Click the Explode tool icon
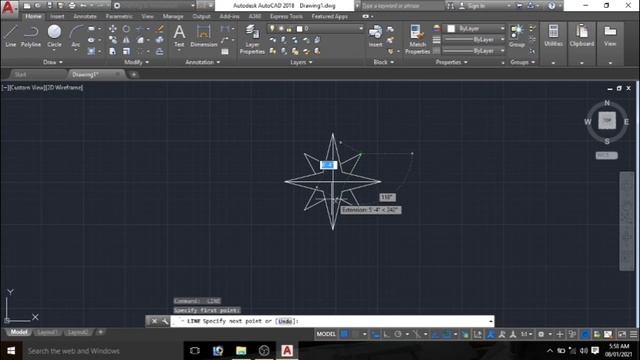The width and height of the screenshot is (640, 360). pyautogui.click(x=160, y=40)
